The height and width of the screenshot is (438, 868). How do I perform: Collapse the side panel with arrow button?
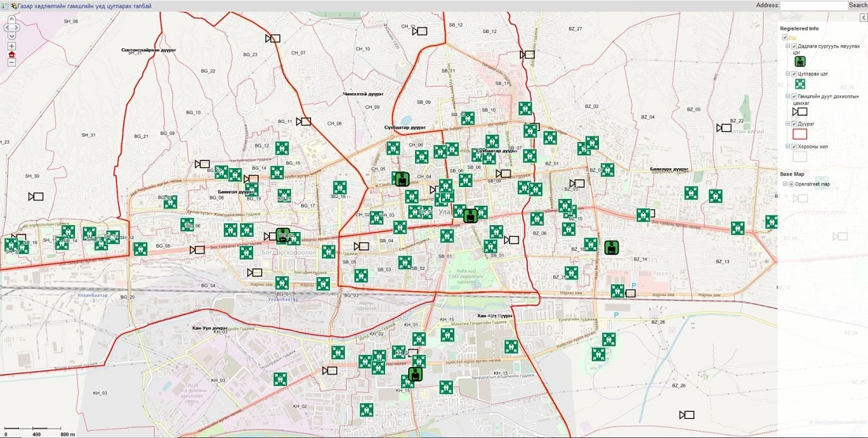[x=863, y=17]
